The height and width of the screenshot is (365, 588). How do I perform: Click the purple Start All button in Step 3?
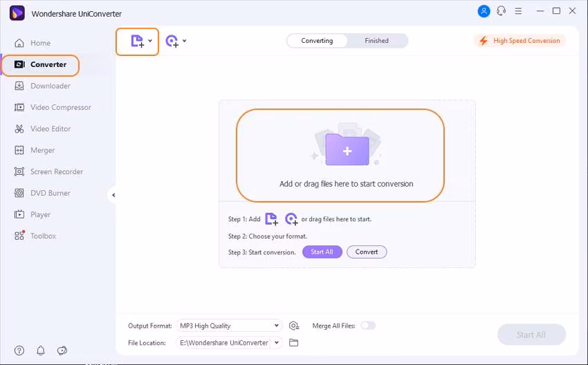[322, 252]
